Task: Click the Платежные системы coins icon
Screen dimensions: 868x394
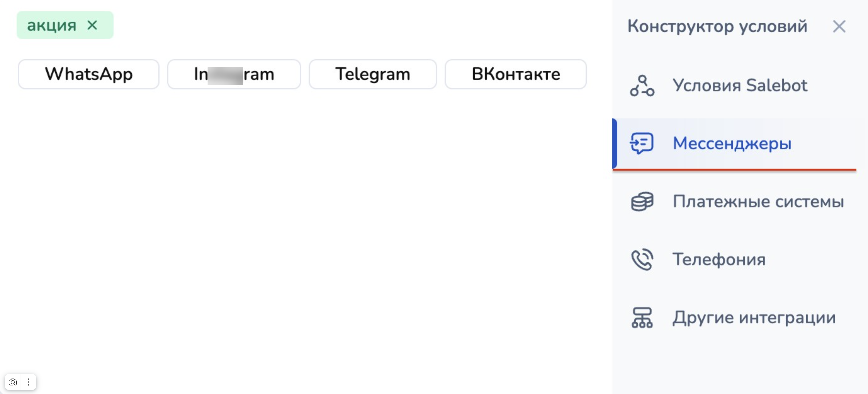Action: point(642,202)
